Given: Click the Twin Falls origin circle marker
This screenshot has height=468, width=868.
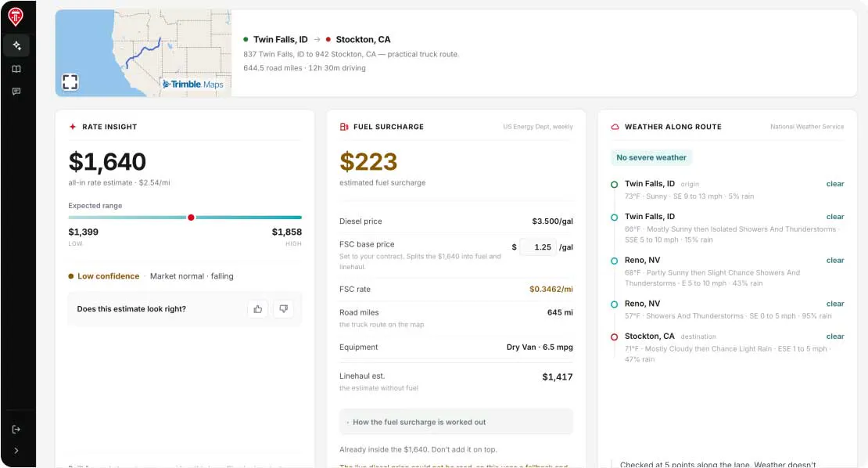Looking at the screenshot, I should (615, 185).
